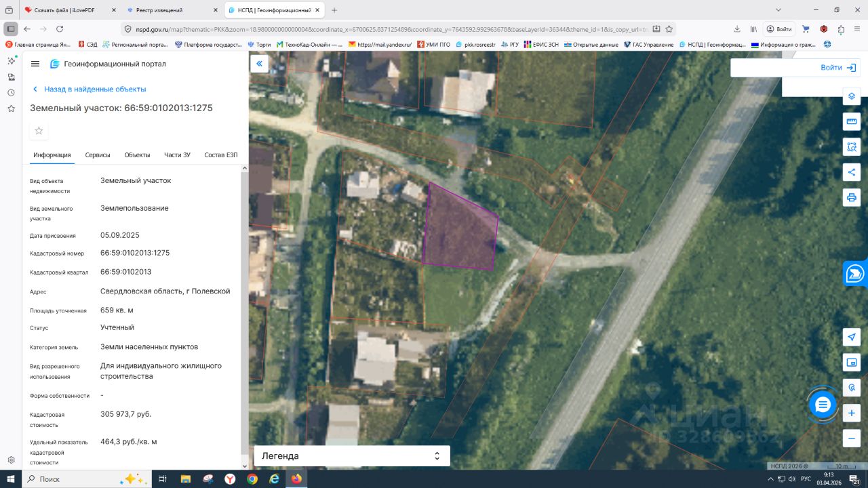The height and width of the screenshot is (488, 868).
Task: Collapse the info panel with double-chevron button
Action: coord(258,64)
